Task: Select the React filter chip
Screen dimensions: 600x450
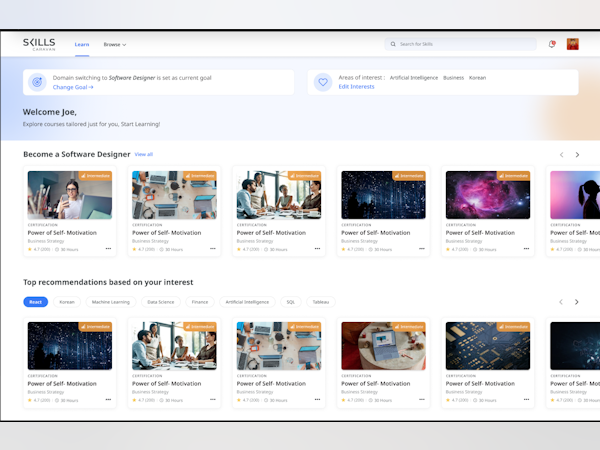Action: (36, 302)
